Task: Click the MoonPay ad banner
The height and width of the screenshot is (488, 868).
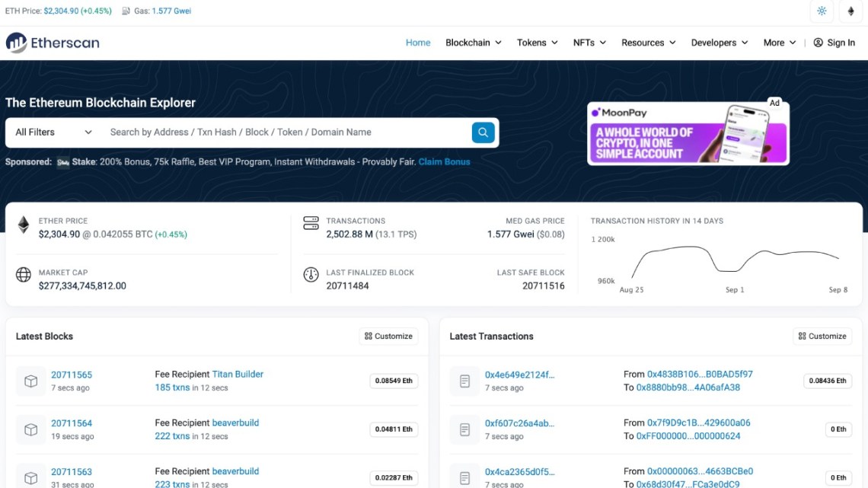Action: 688,133
